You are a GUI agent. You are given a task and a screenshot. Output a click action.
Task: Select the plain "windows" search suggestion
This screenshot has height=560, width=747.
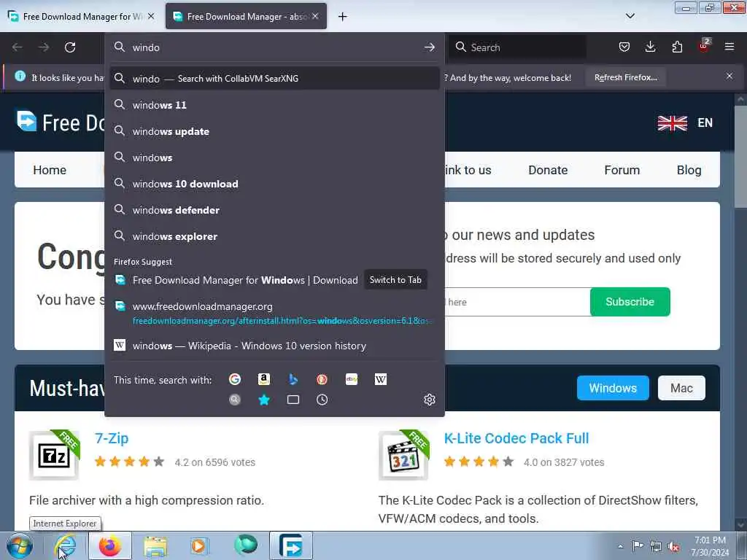tap(274, 157)
